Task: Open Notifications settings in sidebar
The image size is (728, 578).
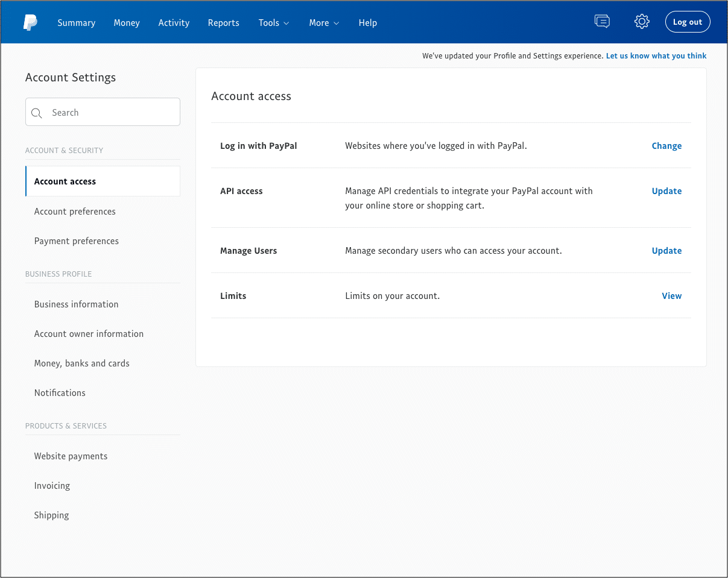Action: coord(60,393)
